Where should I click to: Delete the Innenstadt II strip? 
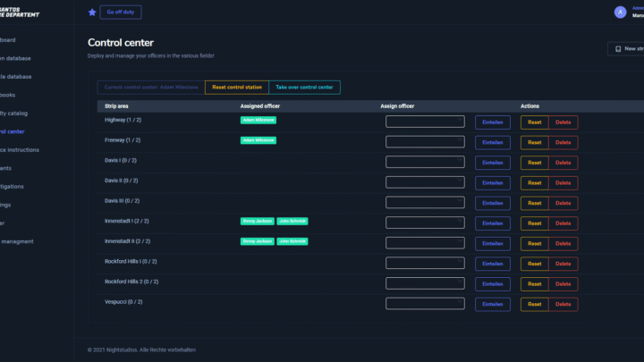pyautogui.click(x=563, y=243)
